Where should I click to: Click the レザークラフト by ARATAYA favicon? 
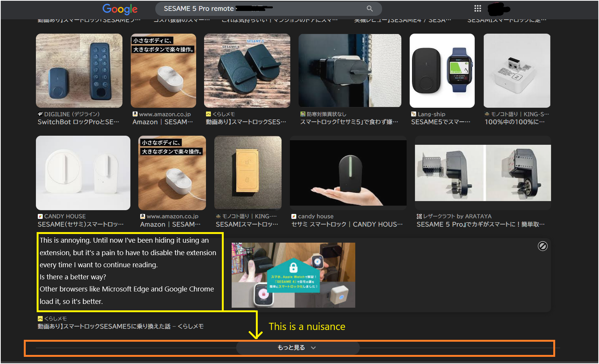click(x=419, y=216)
